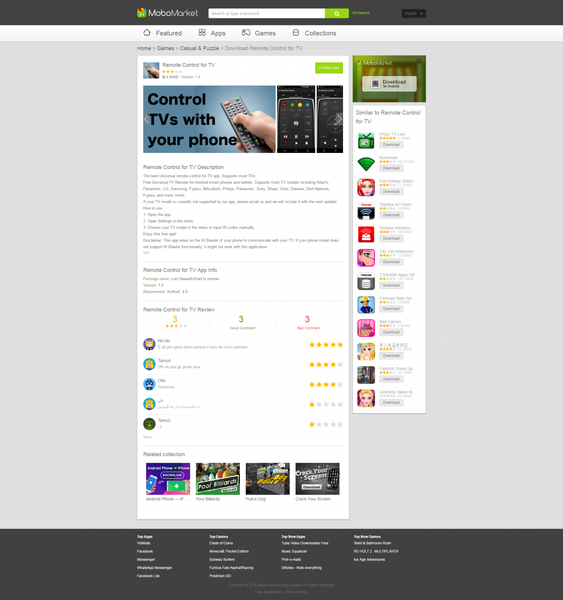Download Celebrity Salon app
563x600 pixels.
391,403
